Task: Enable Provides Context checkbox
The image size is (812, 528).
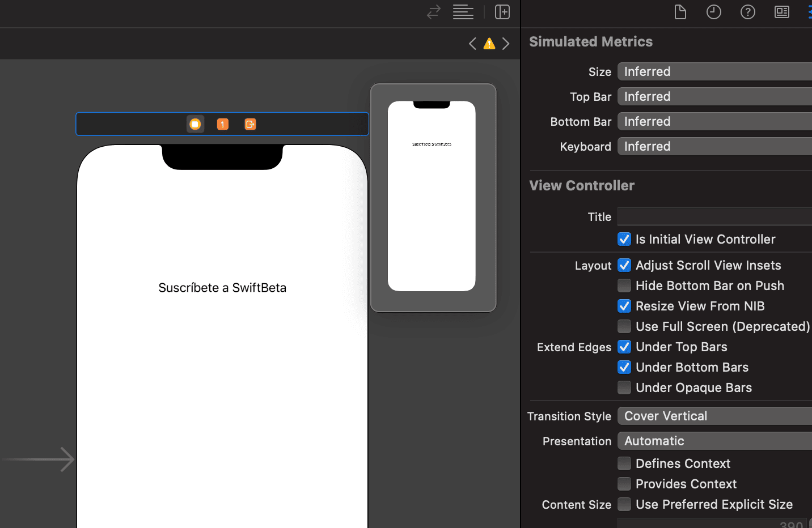Action: [624, 484]
